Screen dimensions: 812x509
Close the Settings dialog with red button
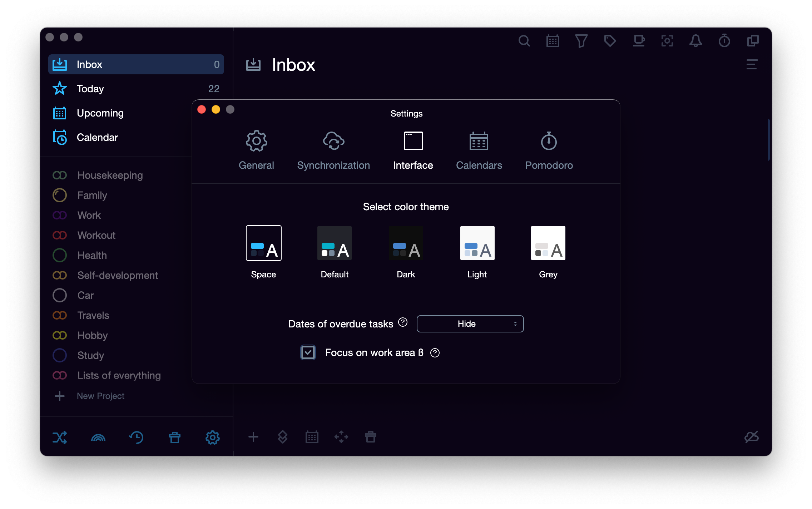(202, 109)
